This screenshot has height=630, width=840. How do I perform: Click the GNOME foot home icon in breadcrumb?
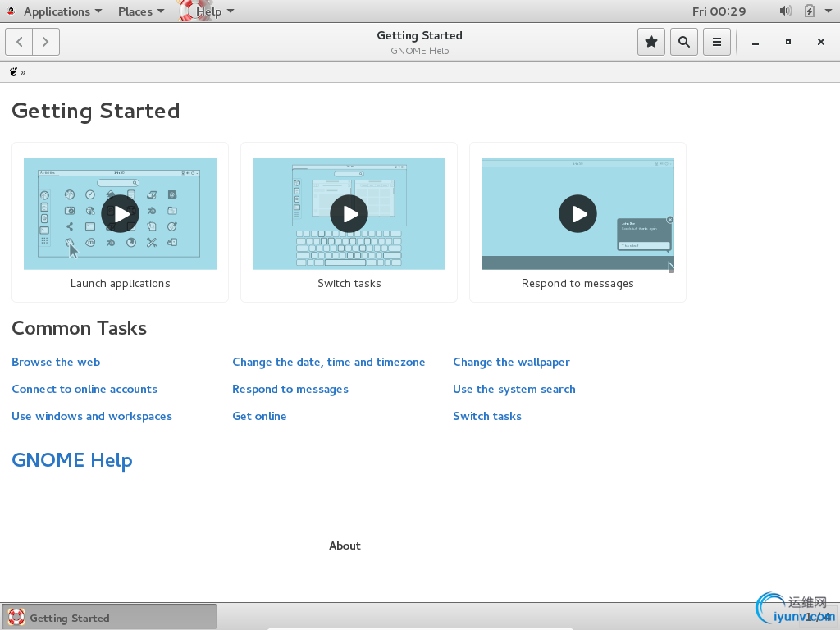[13, 72]
